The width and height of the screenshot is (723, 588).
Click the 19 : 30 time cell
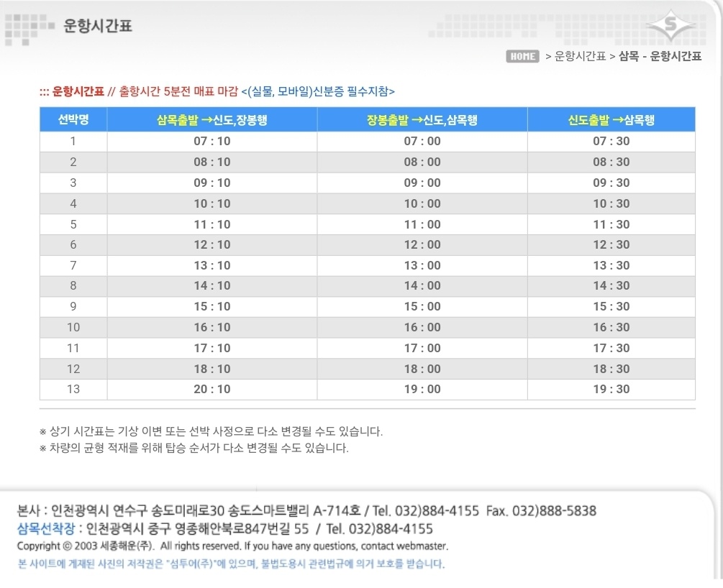(611, 390)
